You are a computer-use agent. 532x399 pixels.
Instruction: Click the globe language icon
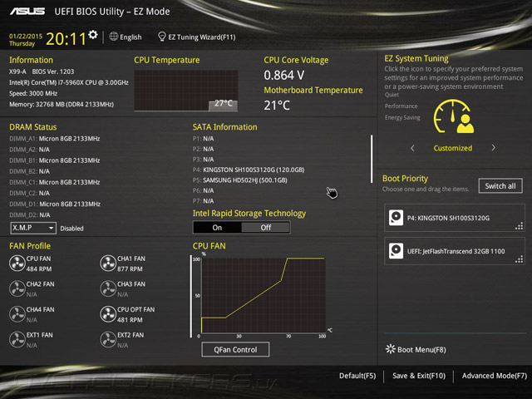coord(114,37)
